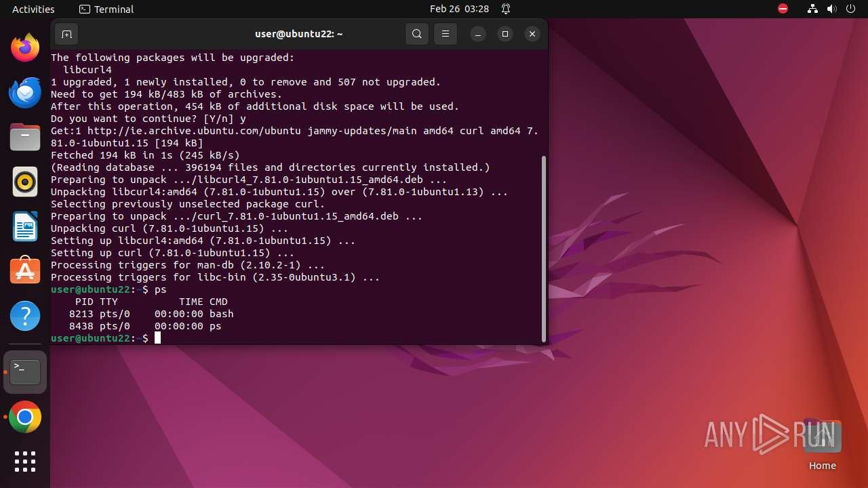Open the power menu icon
The image size is (868, 488).
click(851, 9)
